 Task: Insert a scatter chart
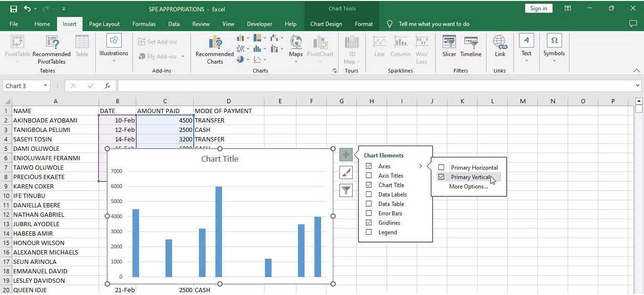[x=259, y=59]
